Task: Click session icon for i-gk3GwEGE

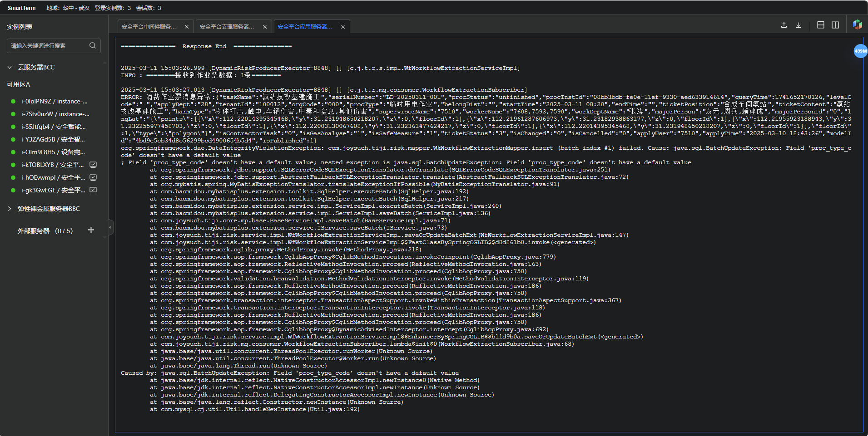Action: pos(93,190)
